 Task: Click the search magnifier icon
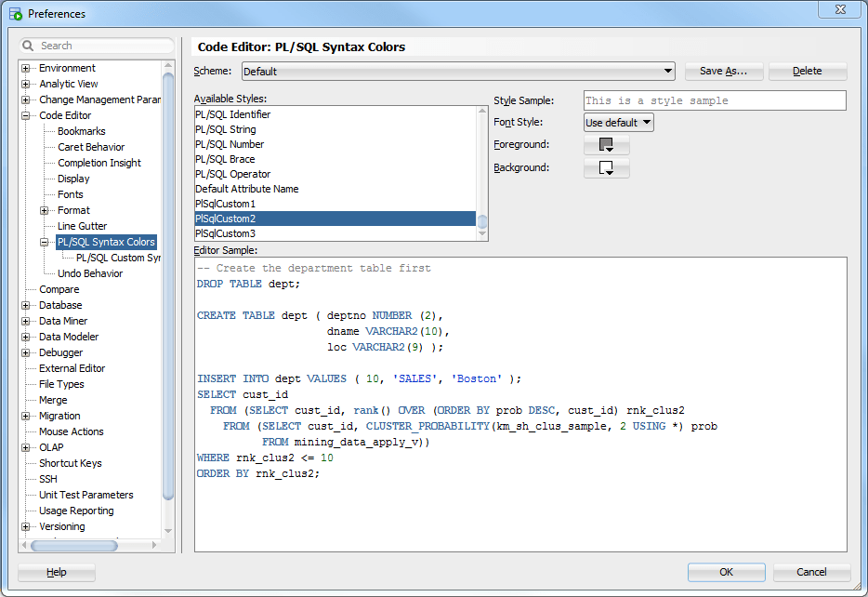[28, 45]
